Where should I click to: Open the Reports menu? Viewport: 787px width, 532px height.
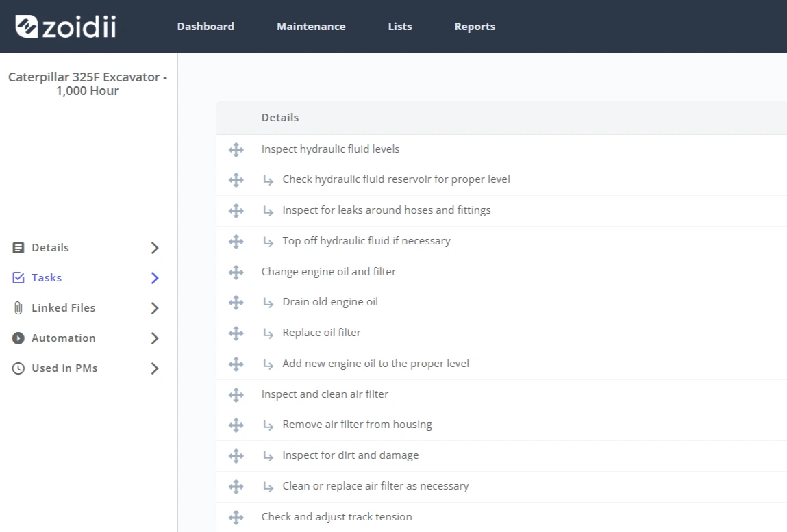475,27
